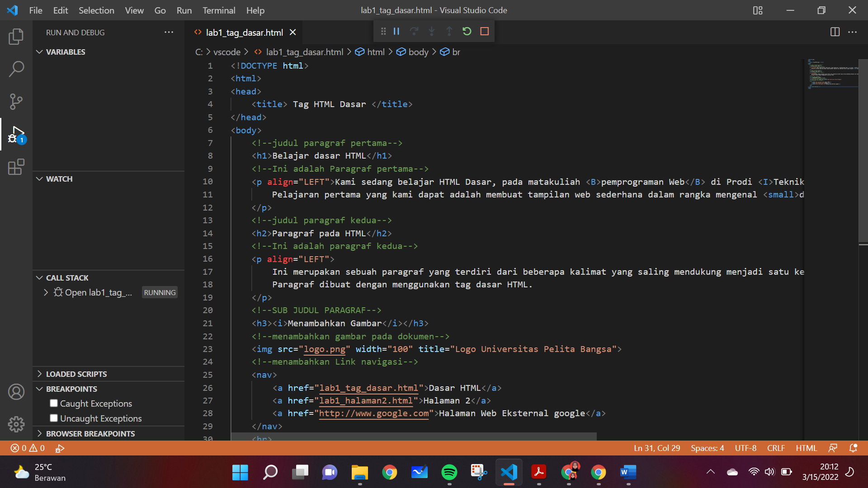
Task: Toggle the split editor layout control
Action: [834, 32]
